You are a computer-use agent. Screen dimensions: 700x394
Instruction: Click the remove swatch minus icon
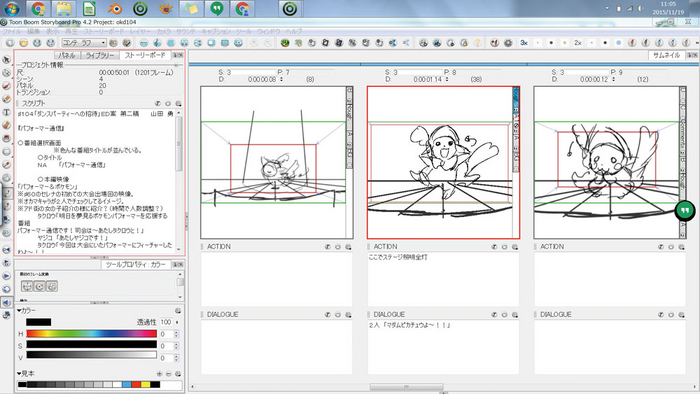coord(168,373)
